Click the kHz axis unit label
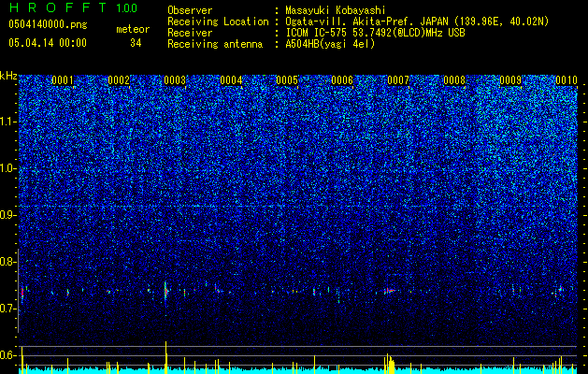 click(8, 76)
